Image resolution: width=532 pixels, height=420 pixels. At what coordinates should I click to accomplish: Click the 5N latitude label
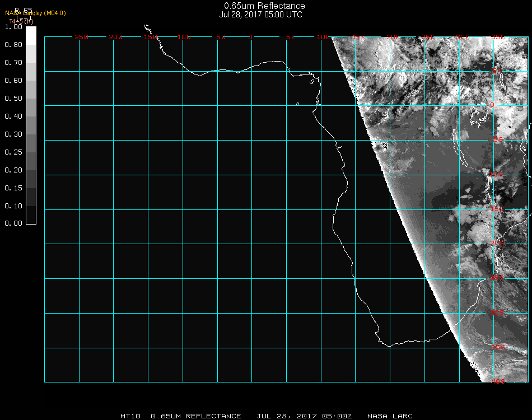coord(497,71)
